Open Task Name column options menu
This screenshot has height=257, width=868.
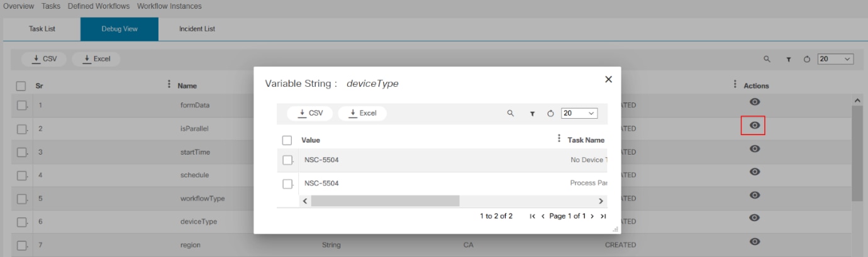click(559, 139)
